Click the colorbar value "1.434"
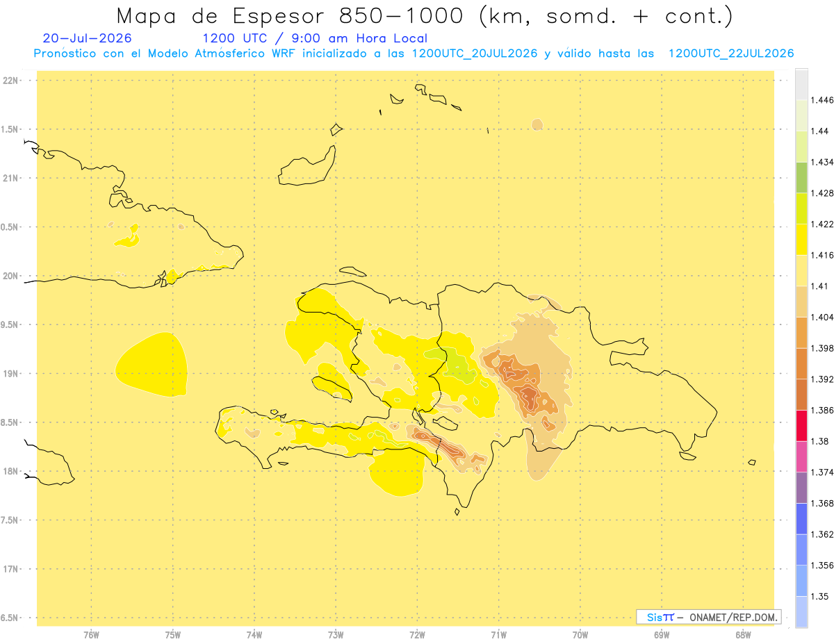Viewport: 834px width, 644px height. (821, 162)
